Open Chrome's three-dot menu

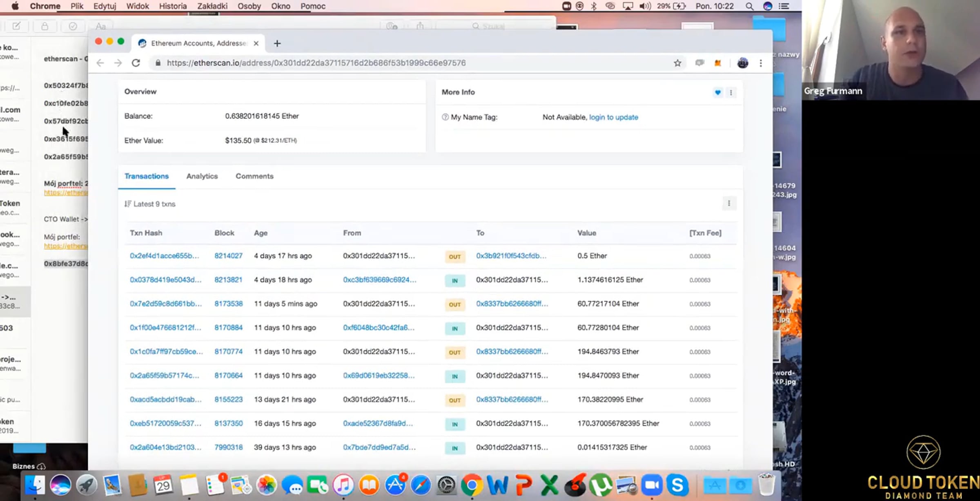point(761,63)
